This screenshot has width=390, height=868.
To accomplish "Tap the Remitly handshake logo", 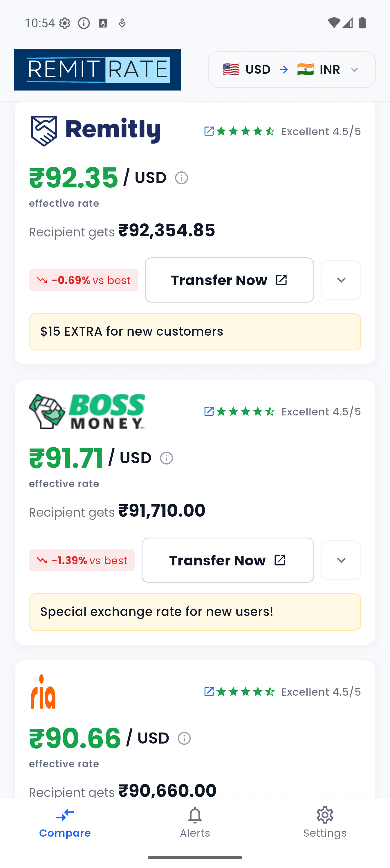I will tap(44, 131).
